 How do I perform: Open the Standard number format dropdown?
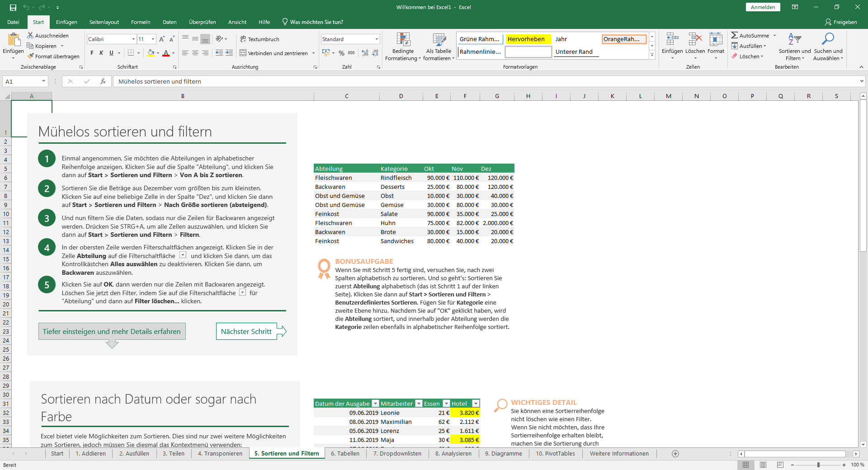coord(377,39)
